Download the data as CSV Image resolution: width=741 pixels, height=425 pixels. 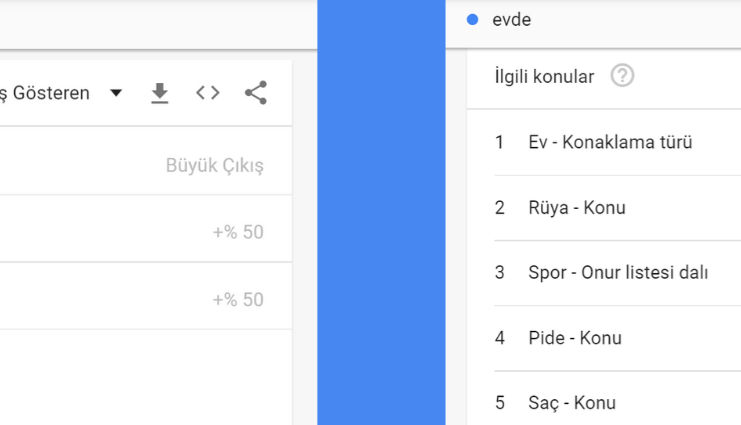click(160, 93)
